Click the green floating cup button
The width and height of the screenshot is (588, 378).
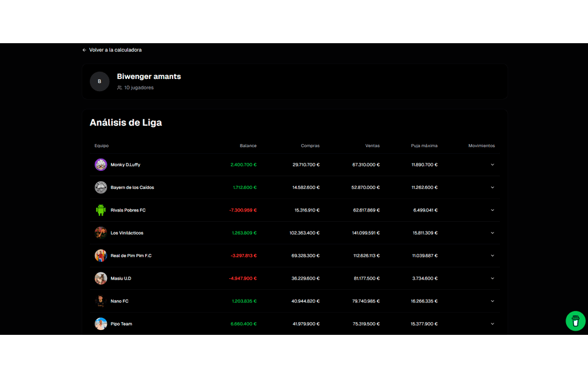click(575, 321)
